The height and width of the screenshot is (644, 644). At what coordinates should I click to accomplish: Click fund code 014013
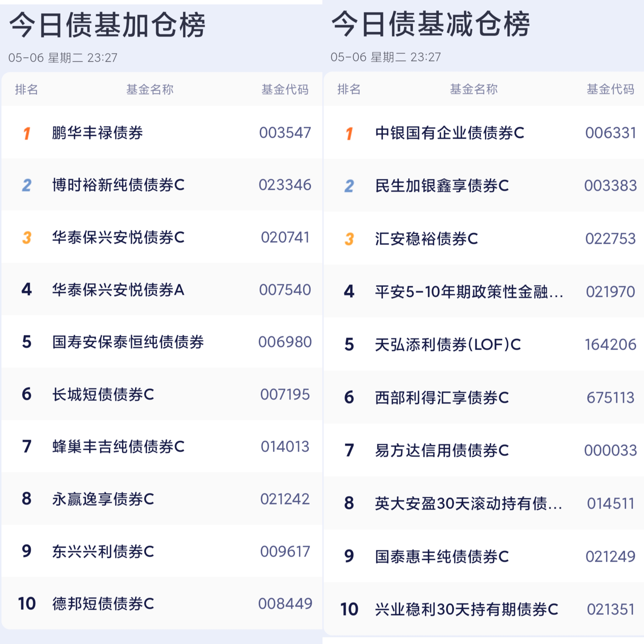[x=285, y=446]
